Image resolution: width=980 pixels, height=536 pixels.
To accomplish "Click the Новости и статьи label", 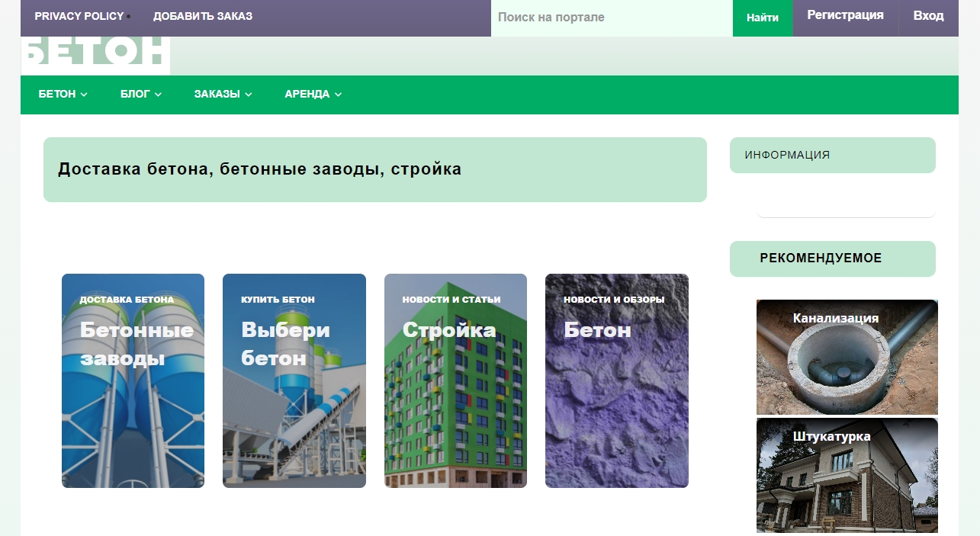I will tap(451, 300).
